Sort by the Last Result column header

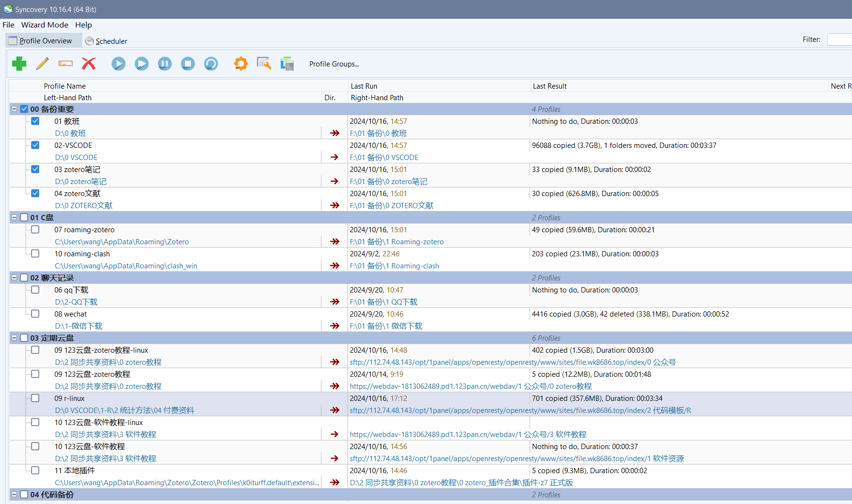pos(549,86)
